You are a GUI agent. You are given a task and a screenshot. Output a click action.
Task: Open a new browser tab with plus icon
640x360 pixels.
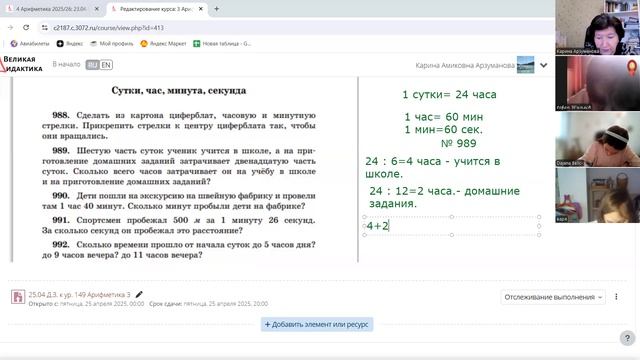point(216,9)
